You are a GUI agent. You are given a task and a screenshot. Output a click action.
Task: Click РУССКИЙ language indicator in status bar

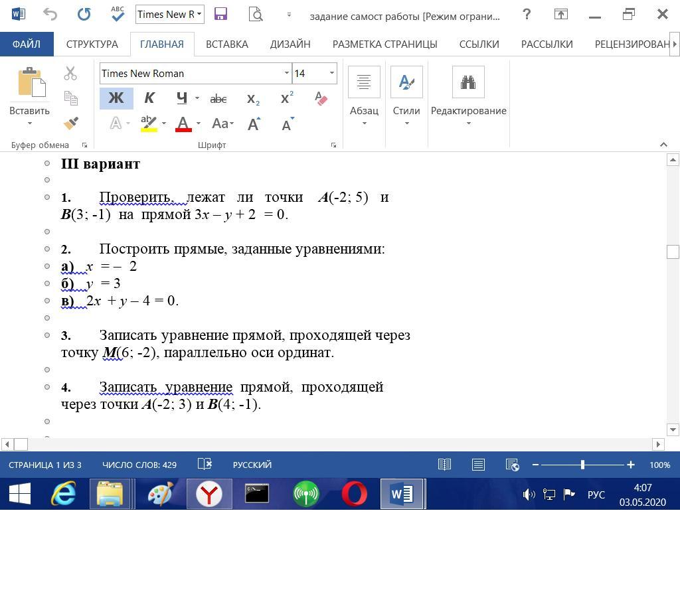point(252,465)
